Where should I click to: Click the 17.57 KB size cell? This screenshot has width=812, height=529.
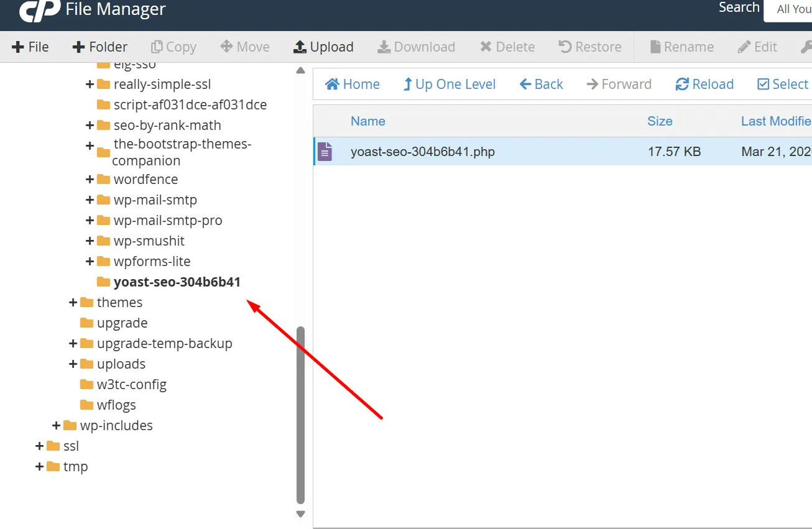tap(674, 151)
